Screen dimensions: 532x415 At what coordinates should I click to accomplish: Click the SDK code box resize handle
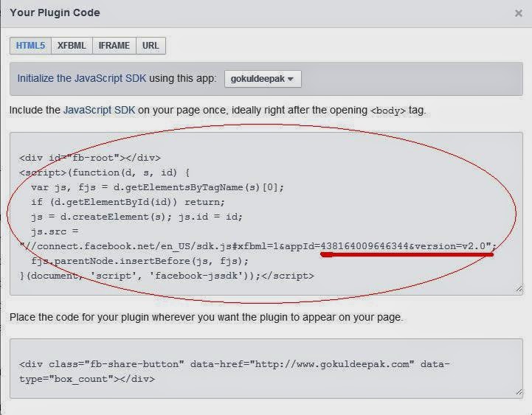pyautogui.click(x=519, y=289)
